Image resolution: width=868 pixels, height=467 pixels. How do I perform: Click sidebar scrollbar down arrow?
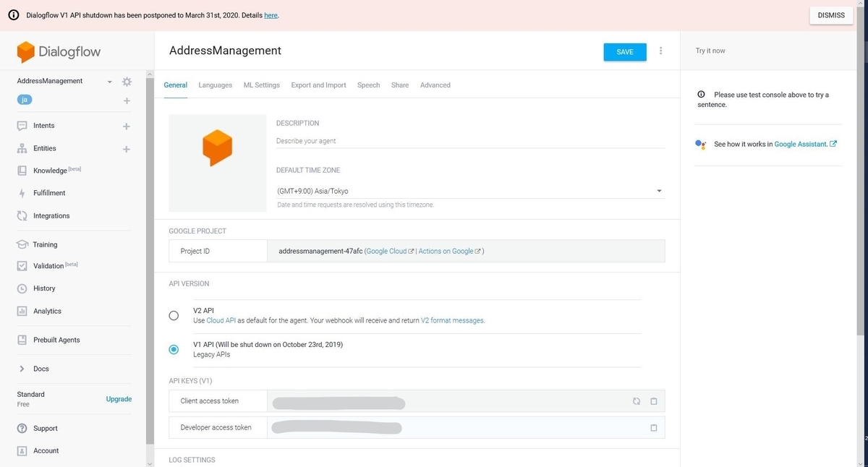(x=150, y=463)
